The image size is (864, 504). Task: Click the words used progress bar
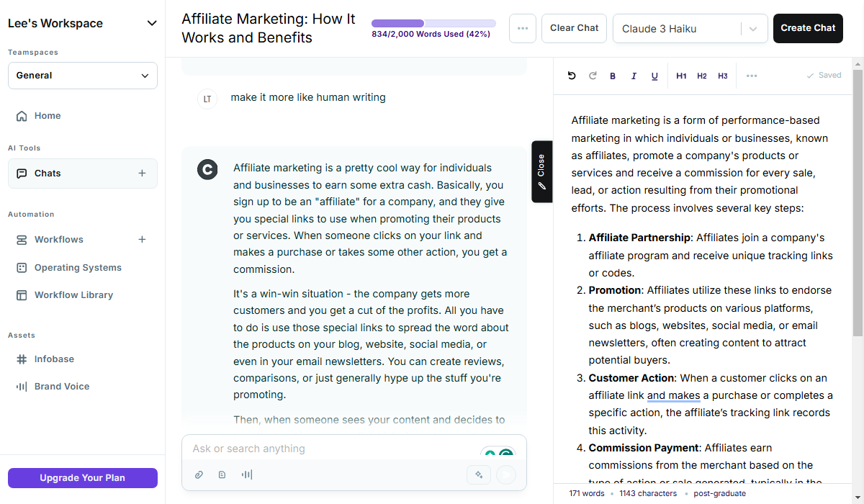433,23
